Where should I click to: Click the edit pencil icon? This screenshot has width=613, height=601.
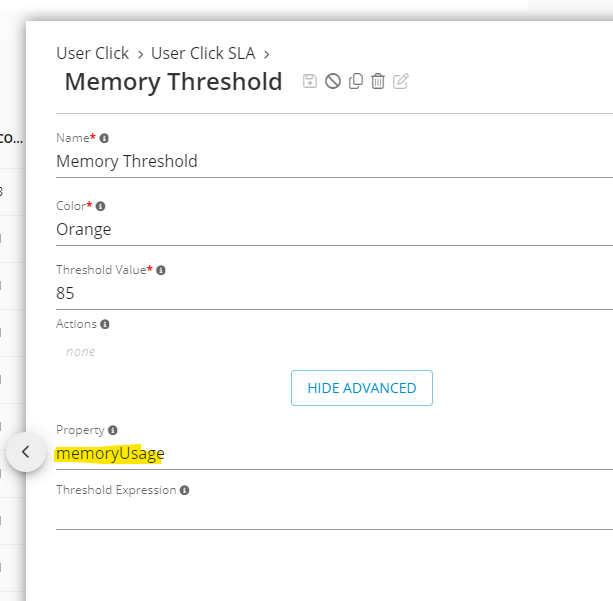[401, 81]
